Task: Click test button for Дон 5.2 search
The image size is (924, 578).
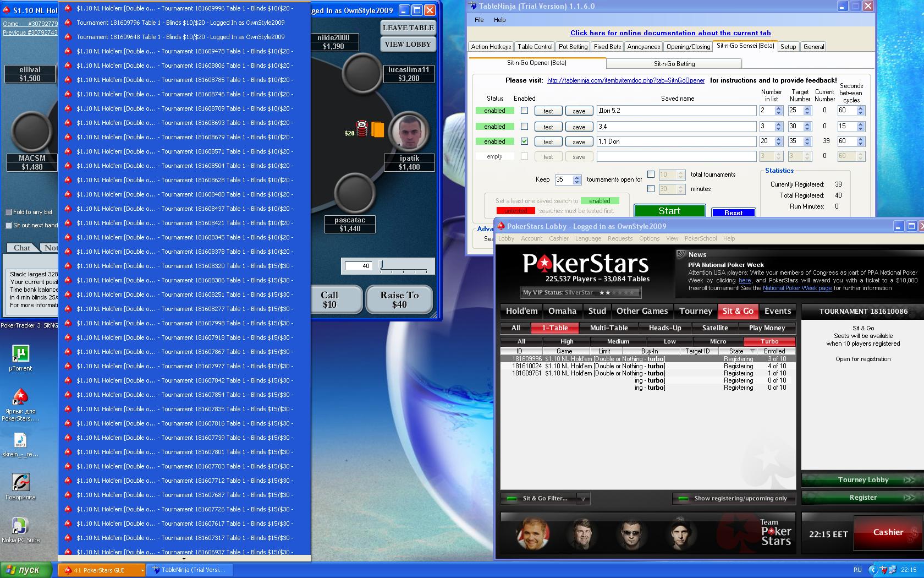Action: pos(548,111)
